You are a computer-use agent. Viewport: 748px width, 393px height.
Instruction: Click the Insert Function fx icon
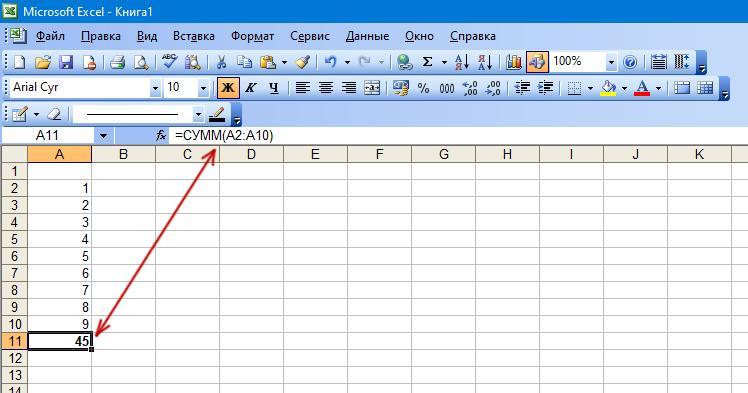click(x=161, y=136)
